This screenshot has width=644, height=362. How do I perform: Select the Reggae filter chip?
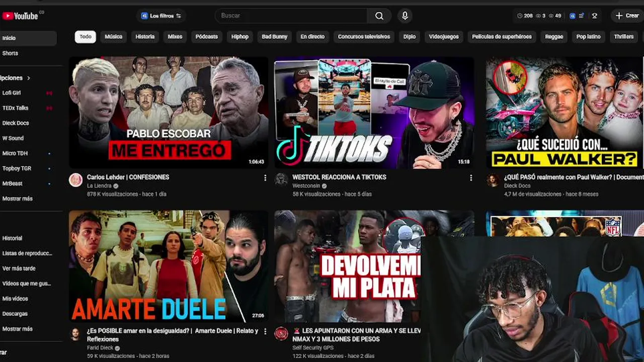click(554, 37)
